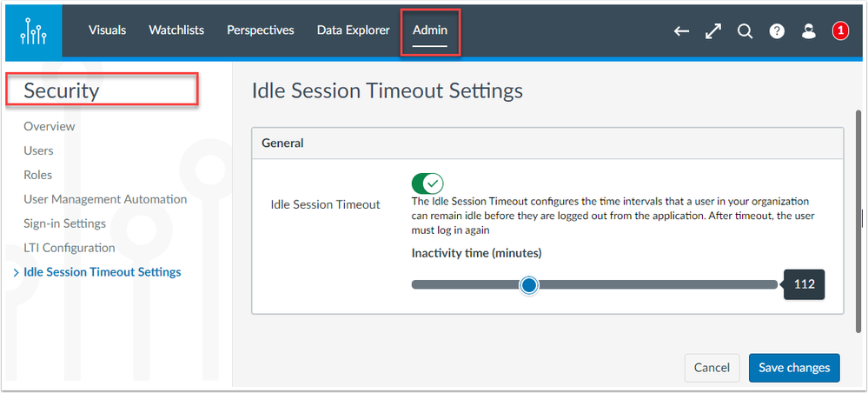
Task: Open the user profile icon
Action: [x=809, y=31]
